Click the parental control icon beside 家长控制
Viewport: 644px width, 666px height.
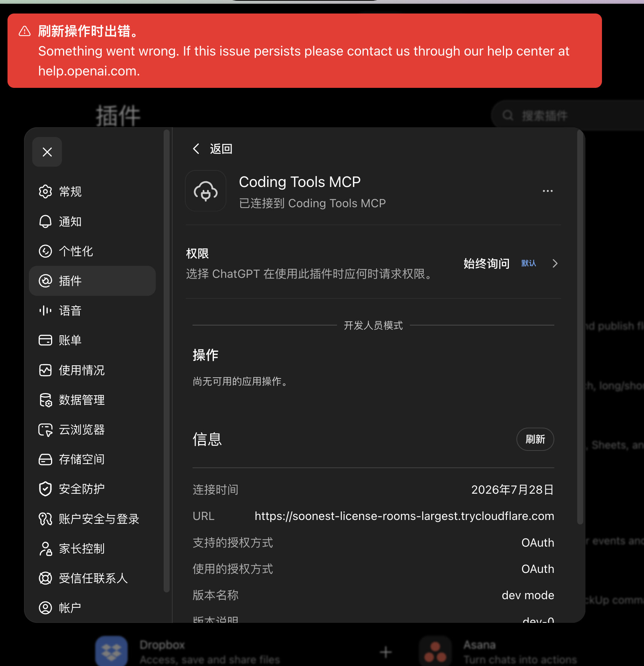click(45, 548)
